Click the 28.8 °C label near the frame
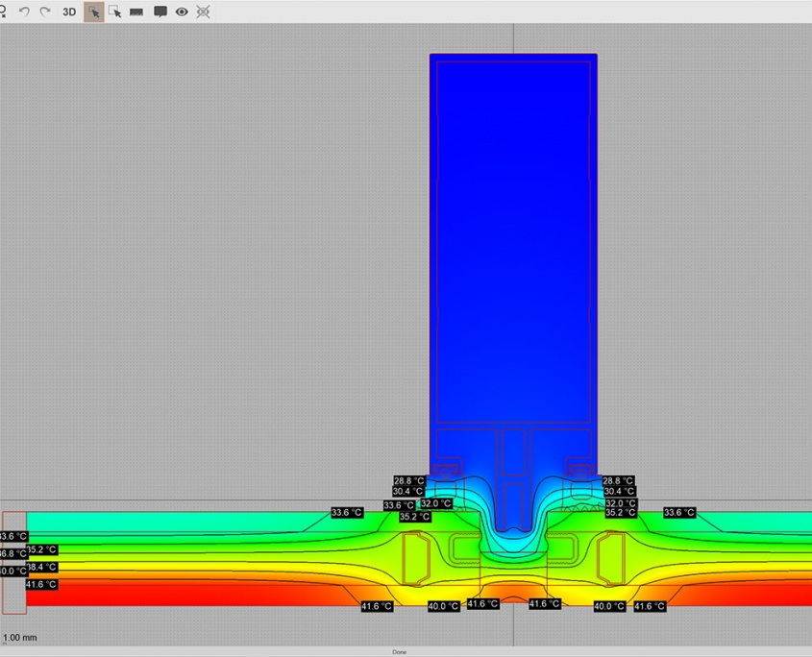Viewport: 812px width, 657px height. coord(410,478)
